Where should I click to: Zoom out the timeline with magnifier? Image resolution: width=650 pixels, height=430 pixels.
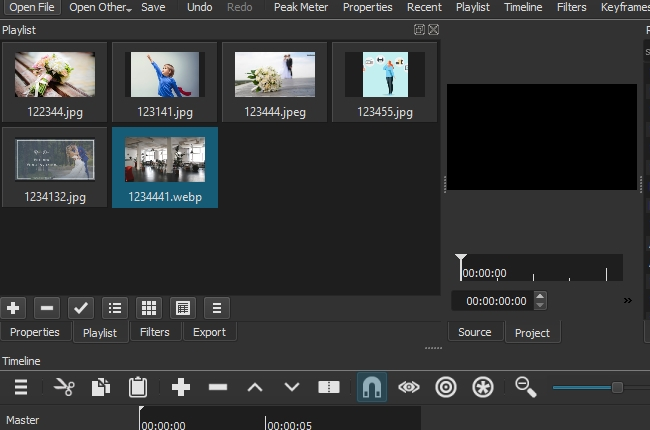(526, 387)
